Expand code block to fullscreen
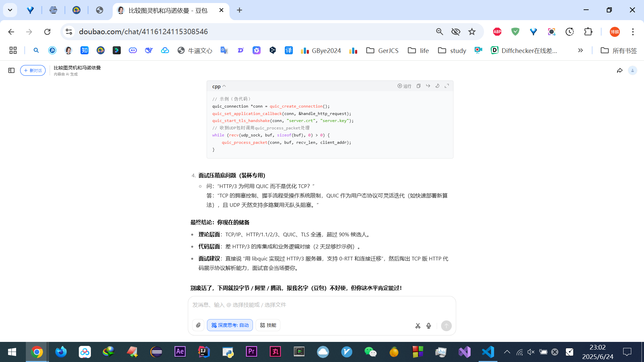The height and width of the screenshot is (362, 644). [447, 86]
